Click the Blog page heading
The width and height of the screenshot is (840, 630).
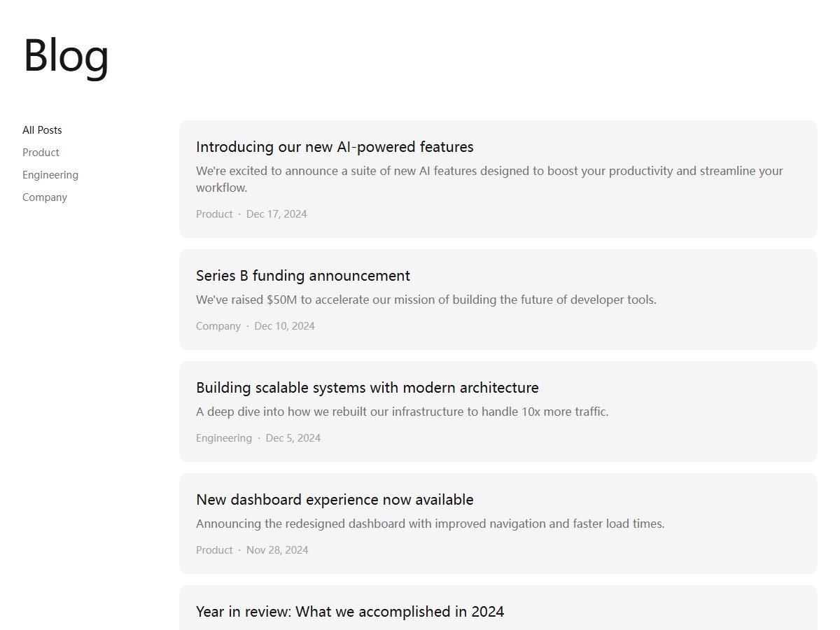[66, 56]
